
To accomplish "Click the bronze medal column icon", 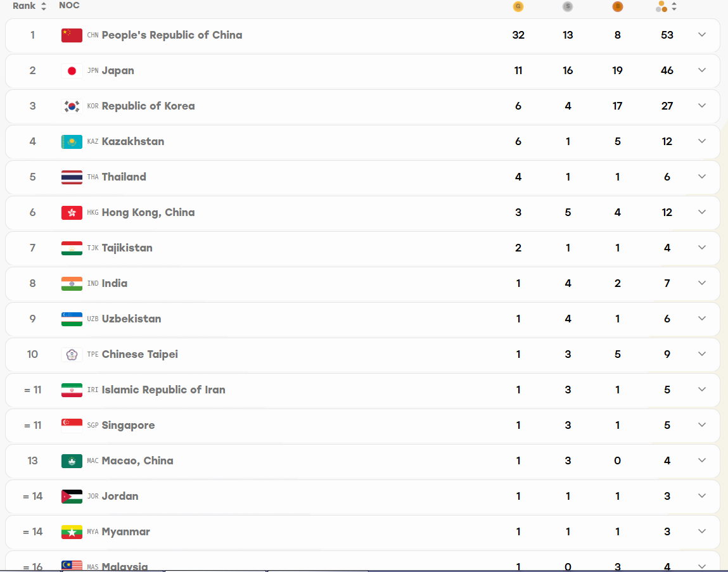I will click(x=617, y=6).
